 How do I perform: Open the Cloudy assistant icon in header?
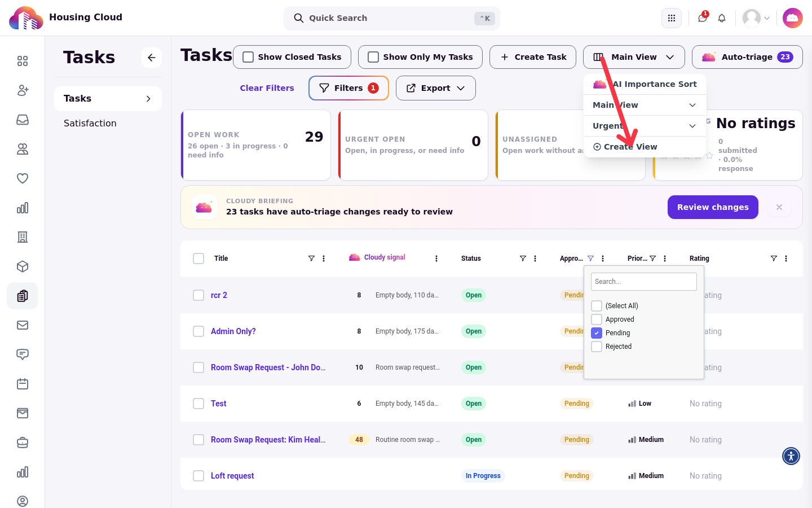pyautogui.click(x=792, y=18)
